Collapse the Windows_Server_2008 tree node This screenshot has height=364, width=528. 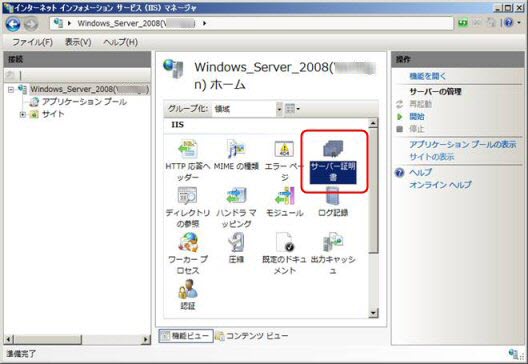[10, 90]
